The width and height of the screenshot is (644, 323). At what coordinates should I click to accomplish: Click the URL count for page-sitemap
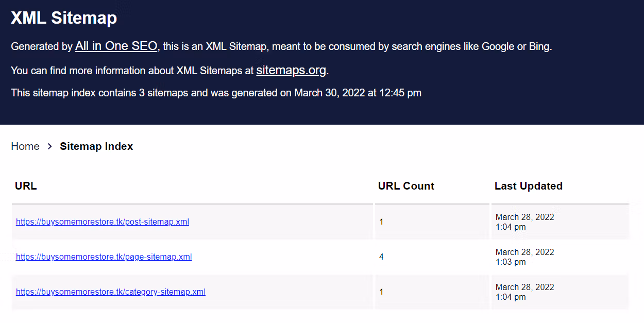click(381, 257)
